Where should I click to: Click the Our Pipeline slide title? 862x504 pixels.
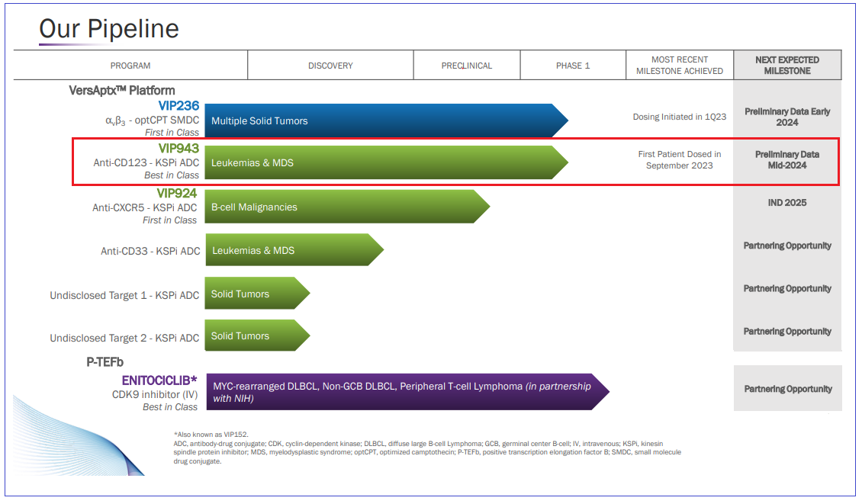tap(109, 29)
